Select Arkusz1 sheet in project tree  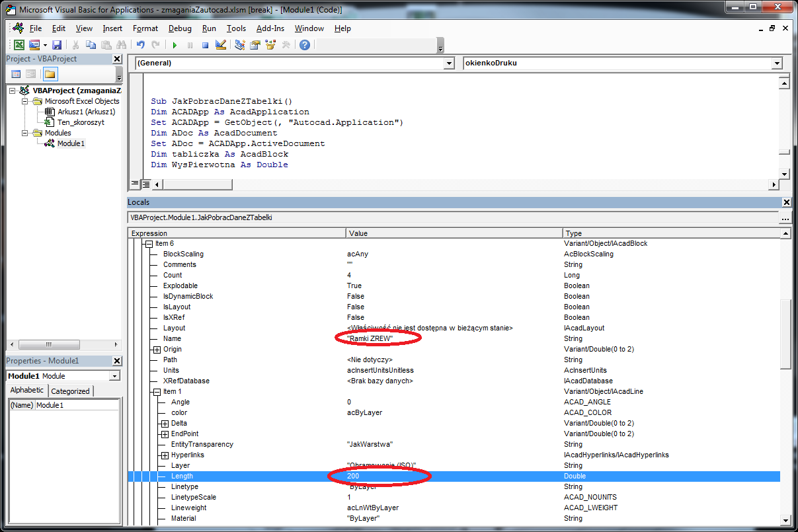pyautogui.click(x=86, y=112)
